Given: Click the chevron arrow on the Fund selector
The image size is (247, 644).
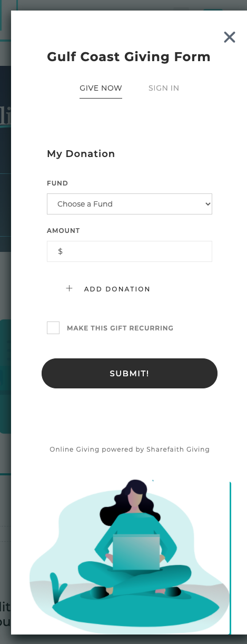Looking at the screenshot, I should click(x=208, y=204).
